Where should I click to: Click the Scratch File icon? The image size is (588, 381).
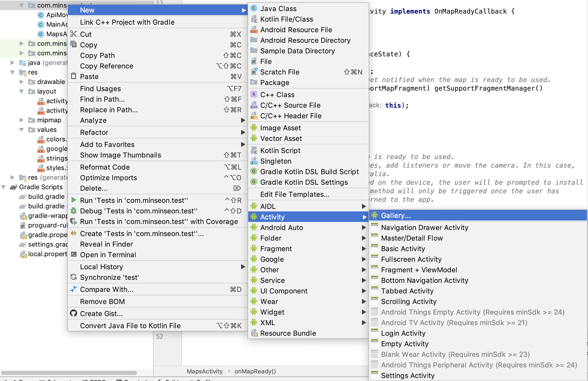pyautogui.click(x=254, y=72)
